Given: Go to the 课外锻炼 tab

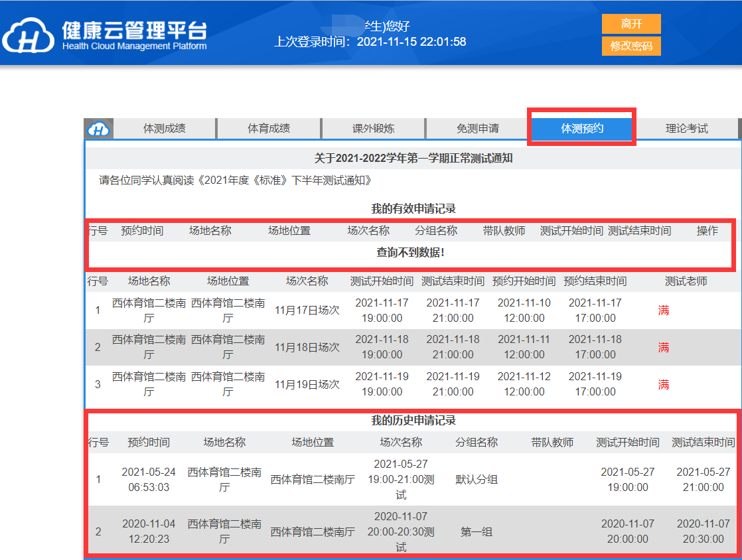Looking at the screenshot, I should pos(373,129).
